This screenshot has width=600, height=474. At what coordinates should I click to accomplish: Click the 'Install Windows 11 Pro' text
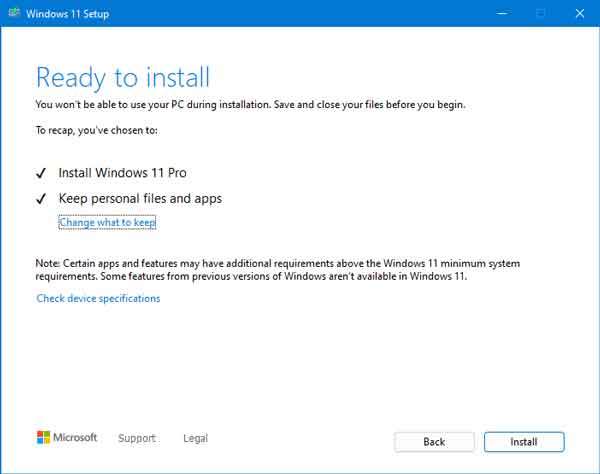(x=122, y=173)
